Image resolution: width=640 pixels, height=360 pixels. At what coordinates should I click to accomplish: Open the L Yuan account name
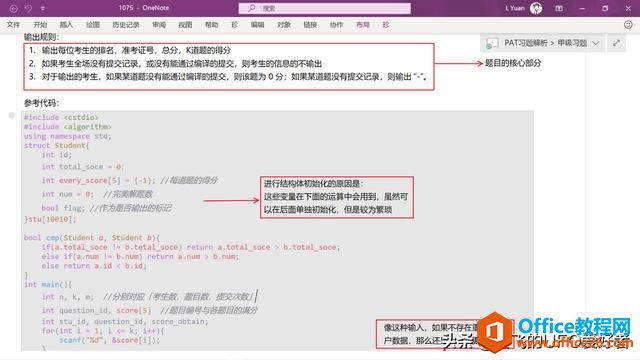(x=515, y=8)
